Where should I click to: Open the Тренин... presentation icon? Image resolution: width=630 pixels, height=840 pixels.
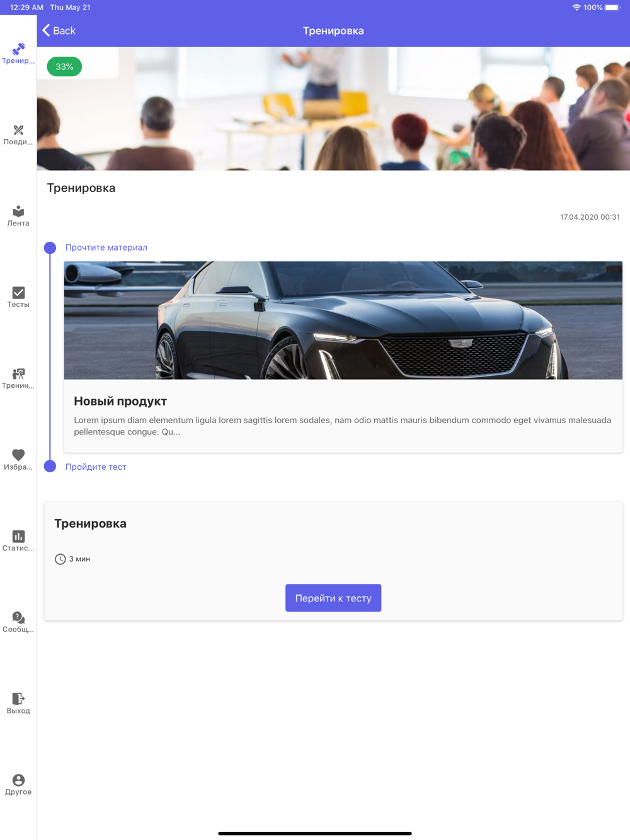(18, 373)
